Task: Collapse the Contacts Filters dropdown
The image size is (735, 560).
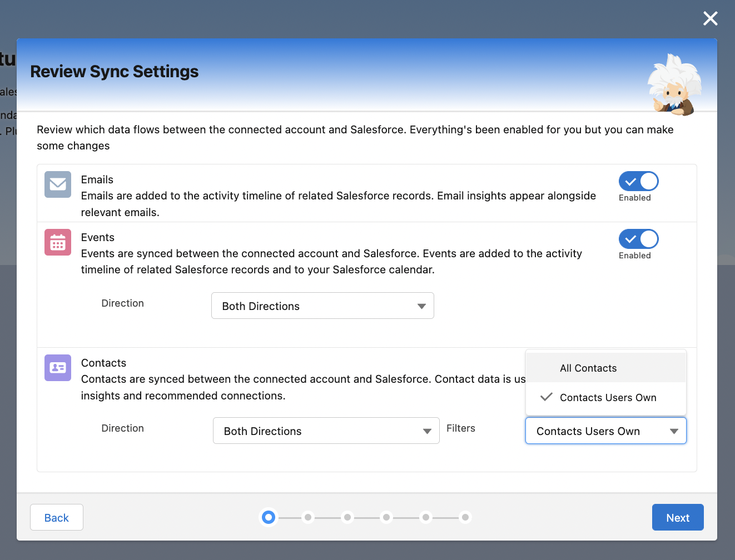Action: click(606, 431)
